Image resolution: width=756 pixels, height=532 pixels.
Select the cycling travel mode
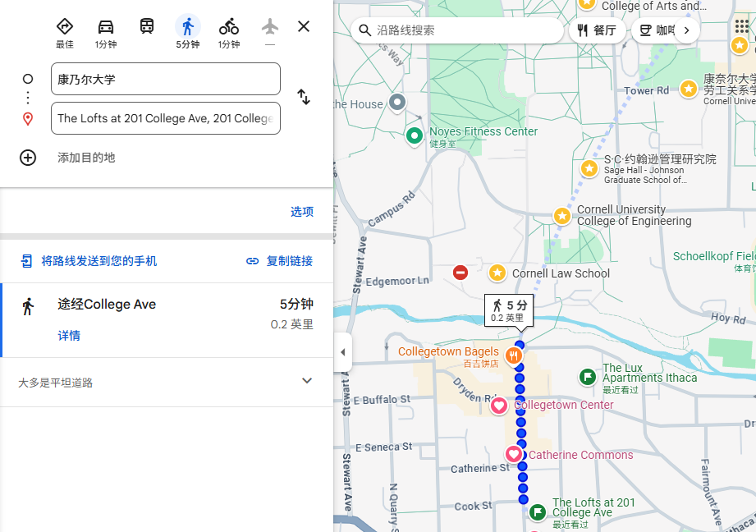click(x=229, y=27)
